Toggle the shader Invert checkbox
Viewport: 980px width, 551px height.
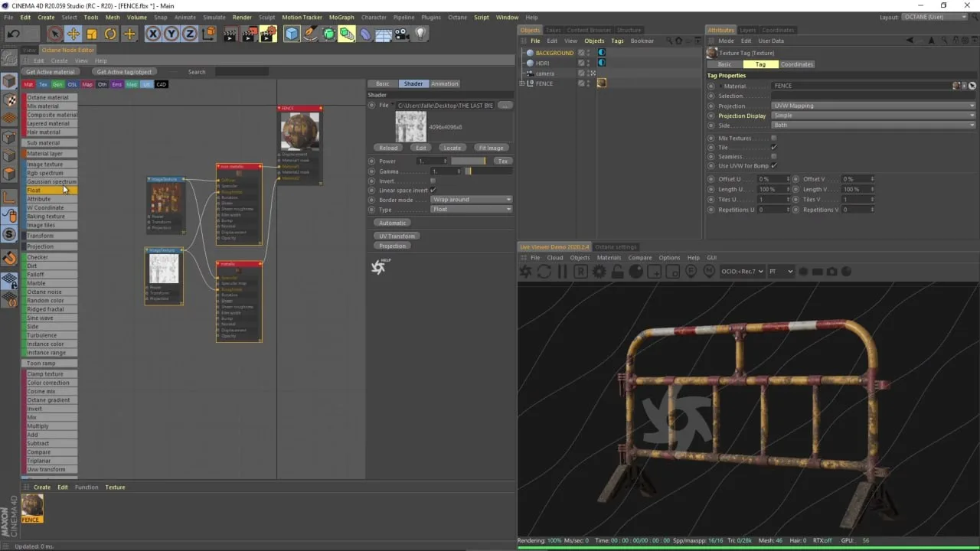point(433,181)
